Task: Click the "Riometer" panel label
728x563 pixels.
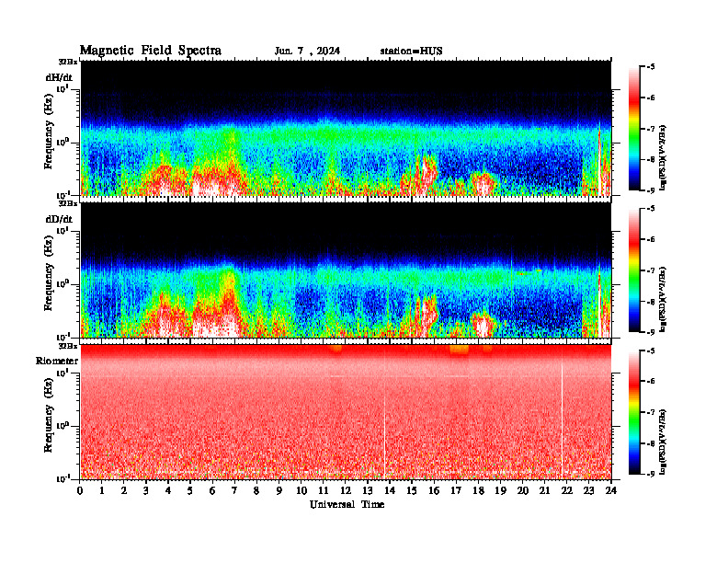Action: click(x=57, y=361)
